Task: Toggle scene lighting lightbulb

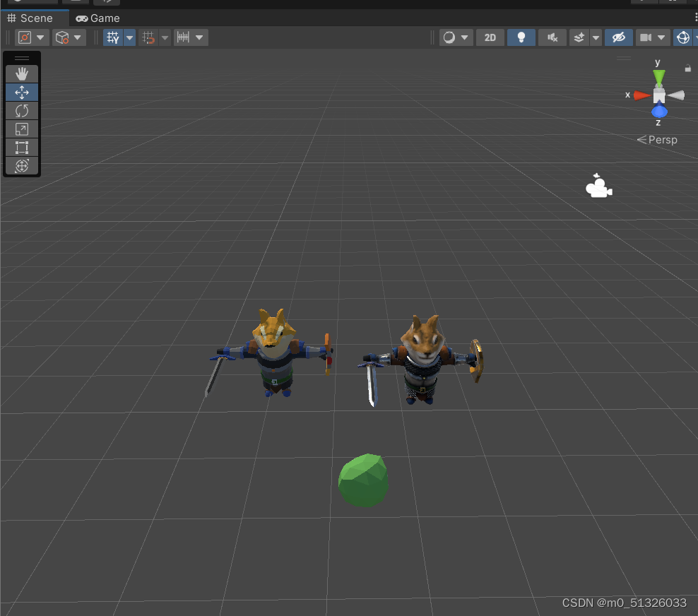Action: 521,37
